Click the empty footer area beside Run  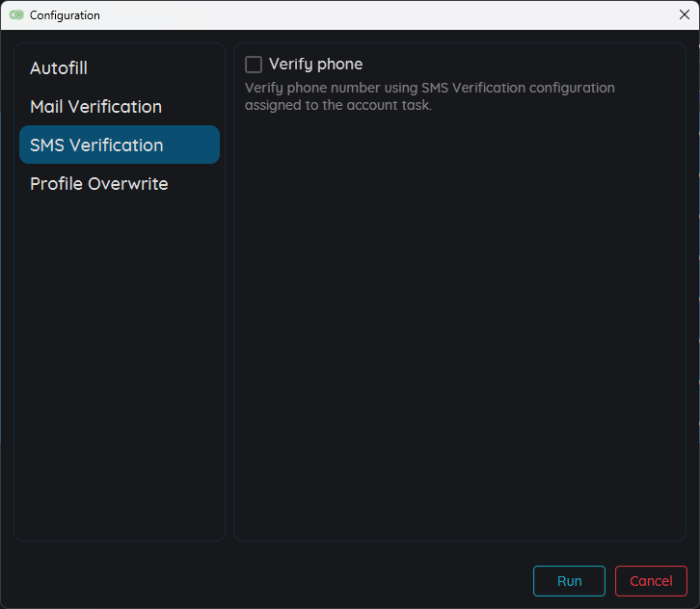(x=289, y=581)
